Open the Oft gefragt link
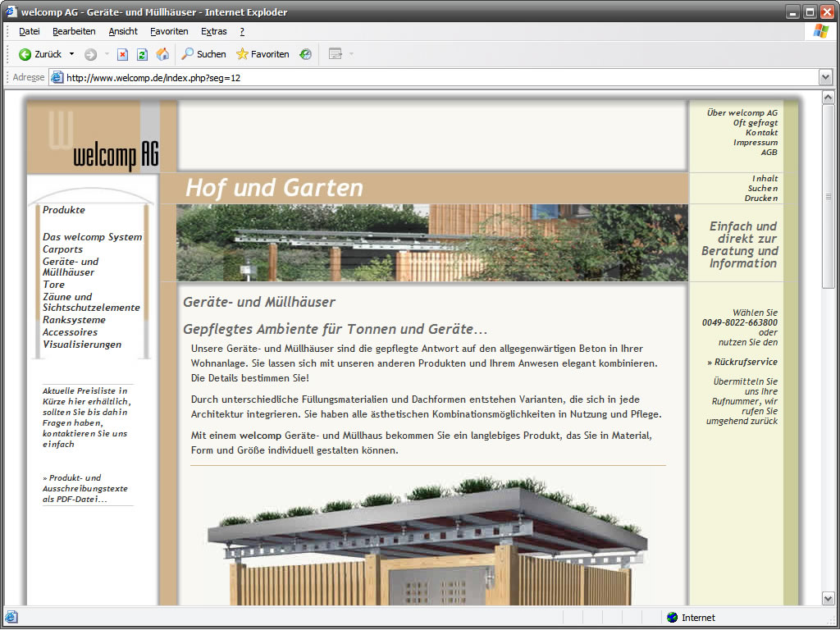 click(x=756, y=123)
